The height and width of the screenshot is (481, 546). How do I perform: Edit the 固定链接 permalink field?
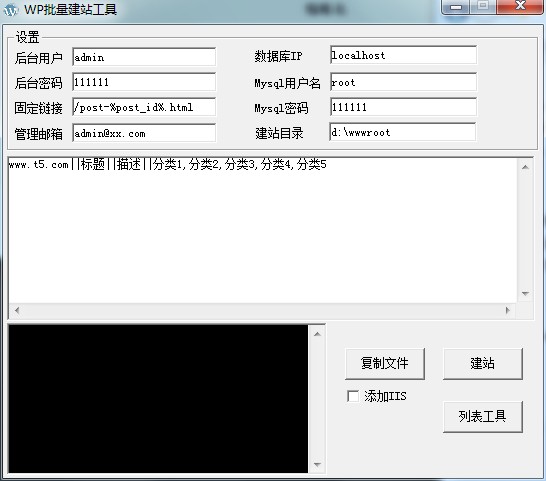click(144, 107)
